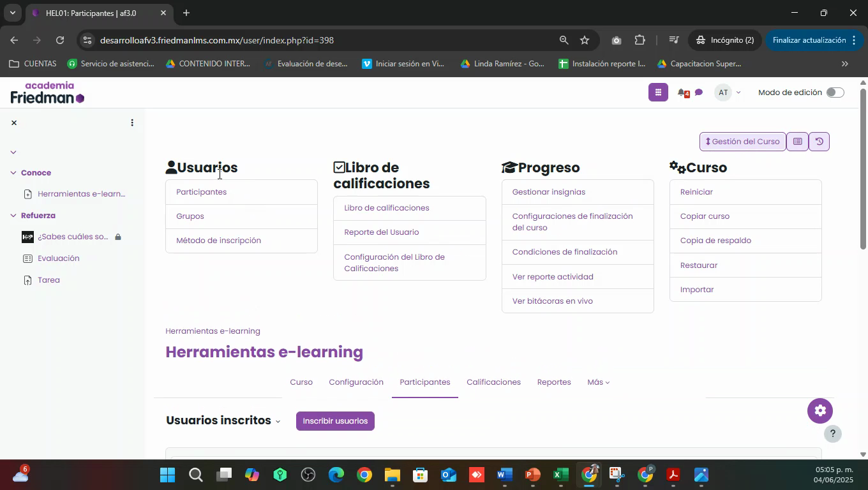The image size is (868, 490).
Task: Switch to the Curso tab
Action: click(x=301, y=382)
